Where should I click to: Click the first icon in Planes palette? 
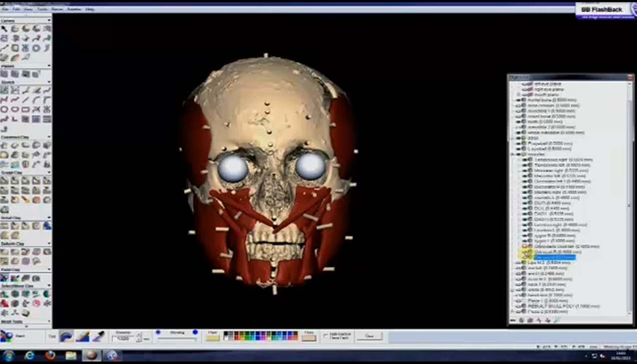pyautogui.click(x=4, y=74)
